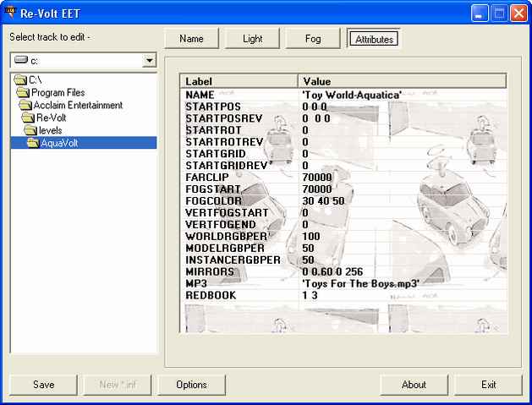
Task: Click the Acclaim Entertainment folder icon
Action: (25, 105)
